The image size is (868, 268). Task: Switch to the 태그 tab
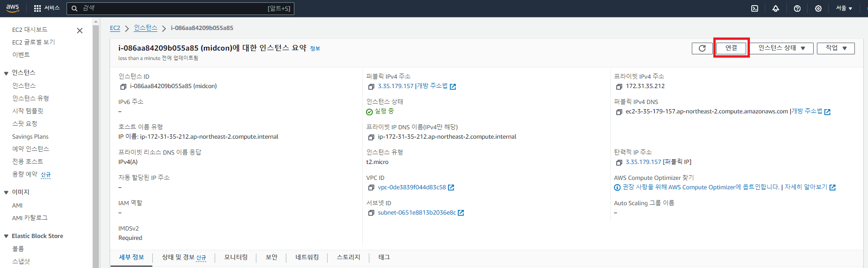coord(384,257)
